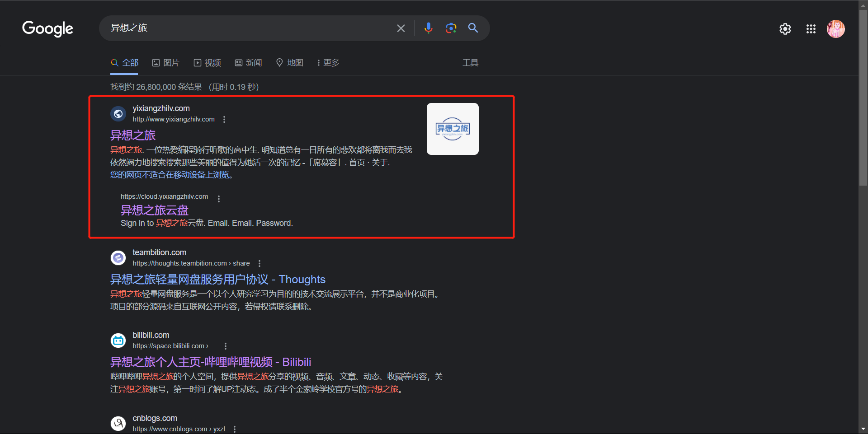Click the cnblogs.com favicon
The width and height of the screenshot is (868, 434).
coord(118,424)
